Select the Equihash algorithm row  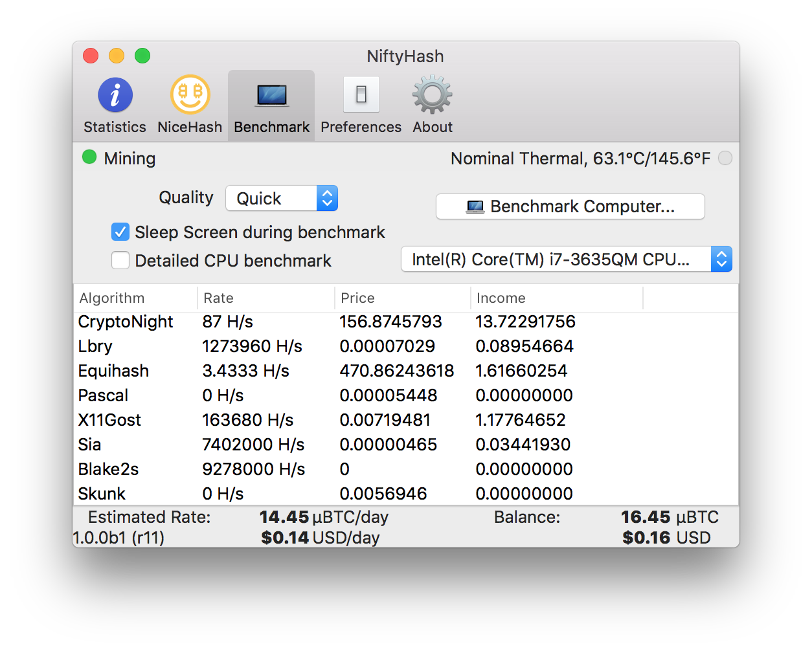tap(406, 371)
